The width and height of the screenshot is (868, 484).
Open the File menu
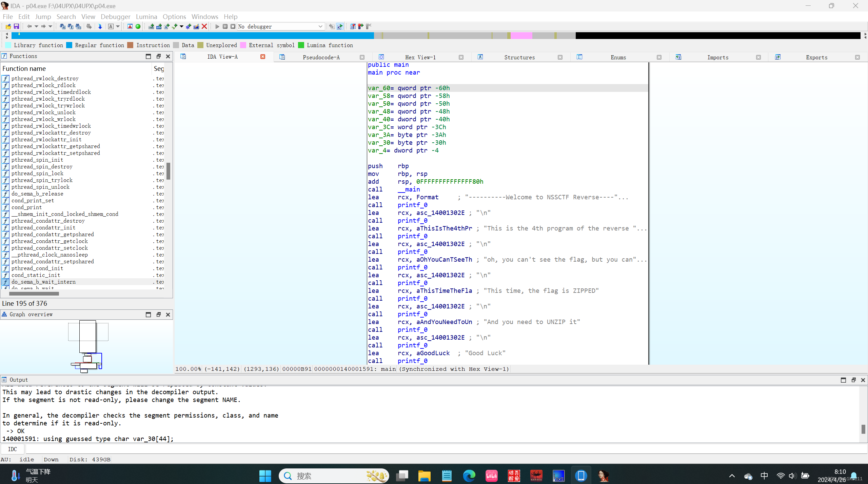[x=7, y=17]
